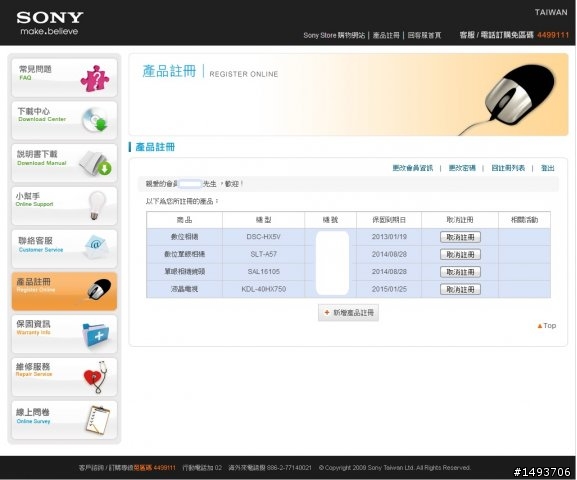The height and width of the screenshot is (480, 577).
Task: Open the 聯絡客服 Customer Service item
Action: [64, 248]
